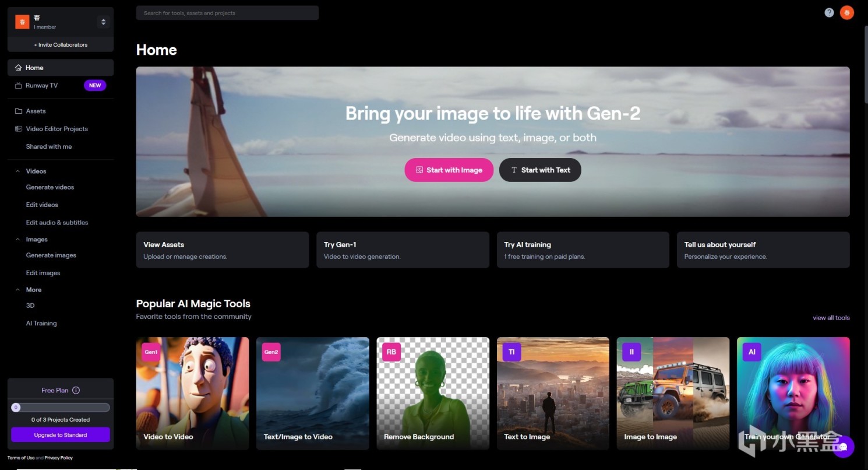Viewport: 868px width, 470px height.
Task: Collapse the Videos section chevron
Action: pos(17,171)
